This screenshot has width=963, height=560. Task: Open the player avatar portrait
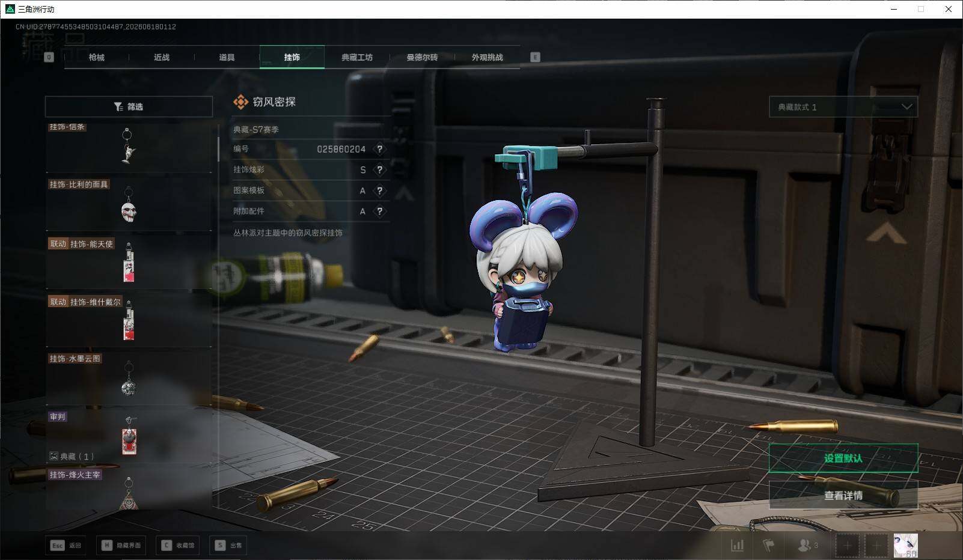pos(905,546)
